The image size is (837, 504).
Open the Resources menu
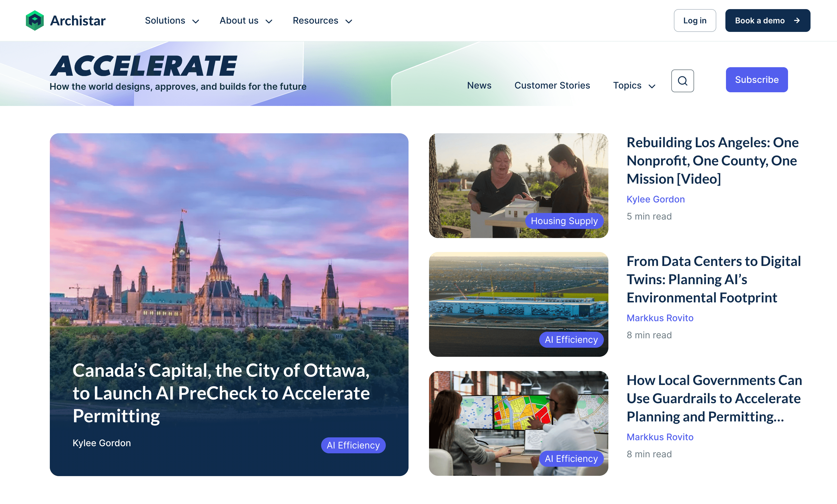pyautogui.click(x=323, y=21)
